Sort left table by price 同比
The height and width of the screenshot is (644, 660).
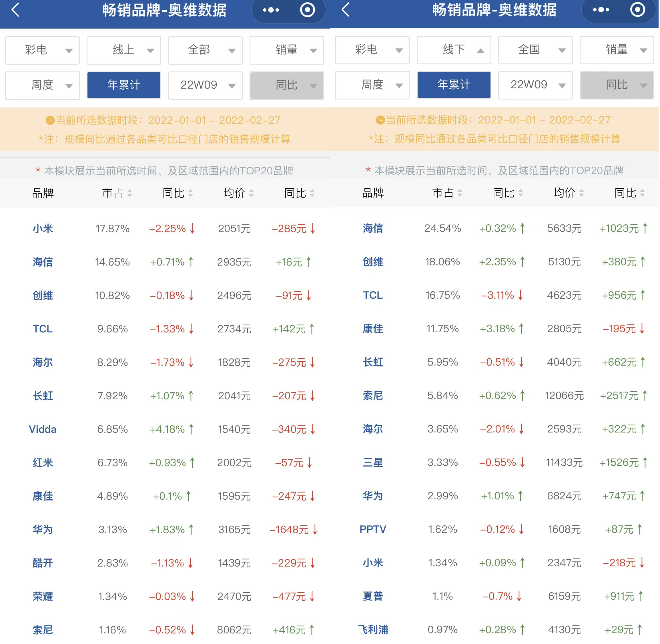point(300,194)
